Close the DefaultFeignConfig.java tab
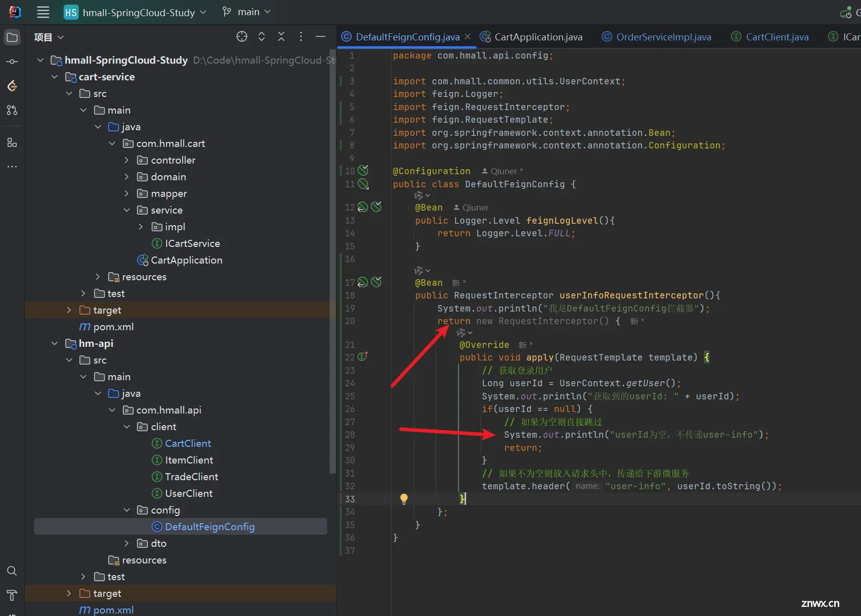Viewport: 861px width, 616px height. coord(468,36)
